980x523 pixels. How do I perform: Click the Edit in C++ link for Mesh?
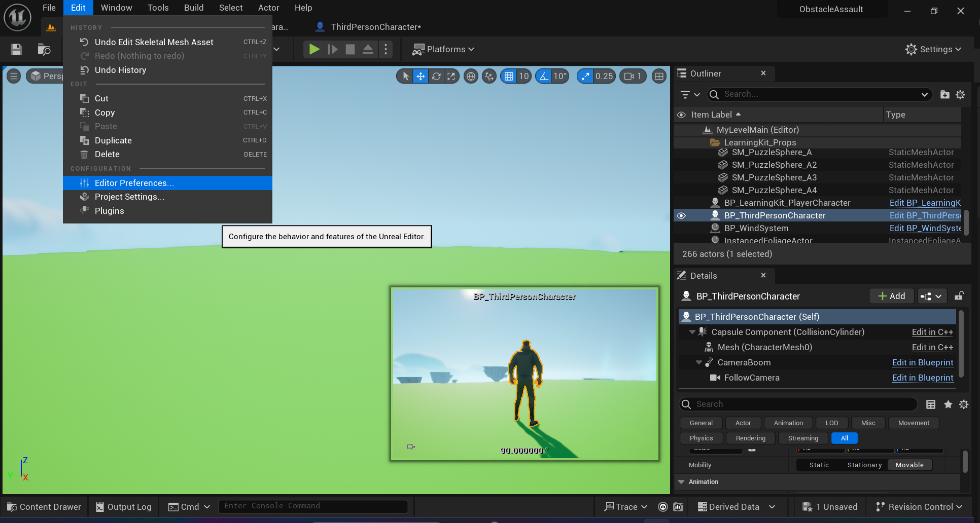point(932,347)
